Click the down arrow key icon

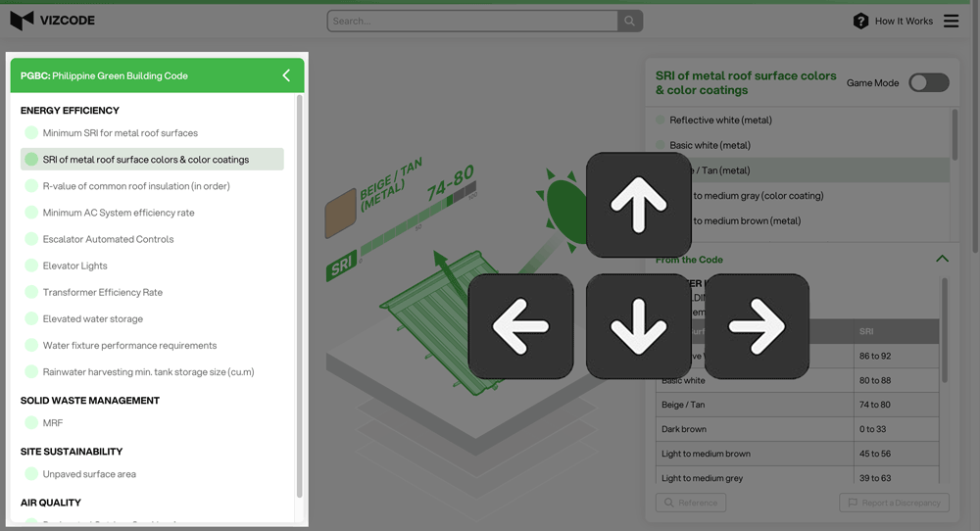[x=638, y=326]
